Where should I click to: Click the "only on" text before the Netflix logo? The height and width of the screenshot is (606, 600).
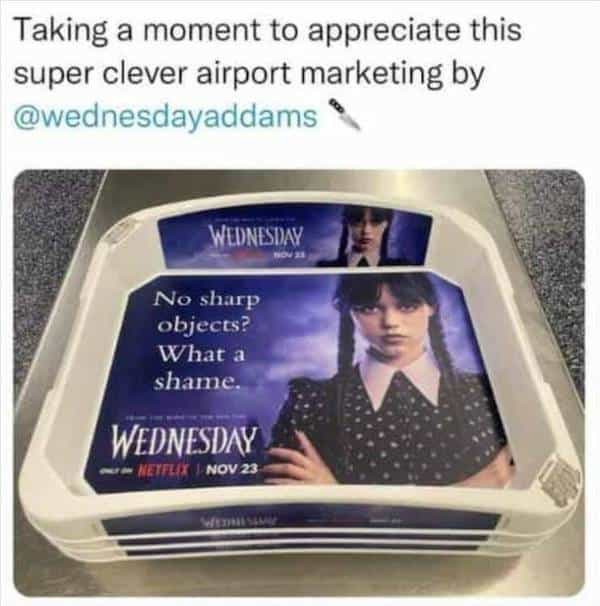point(116,471)
